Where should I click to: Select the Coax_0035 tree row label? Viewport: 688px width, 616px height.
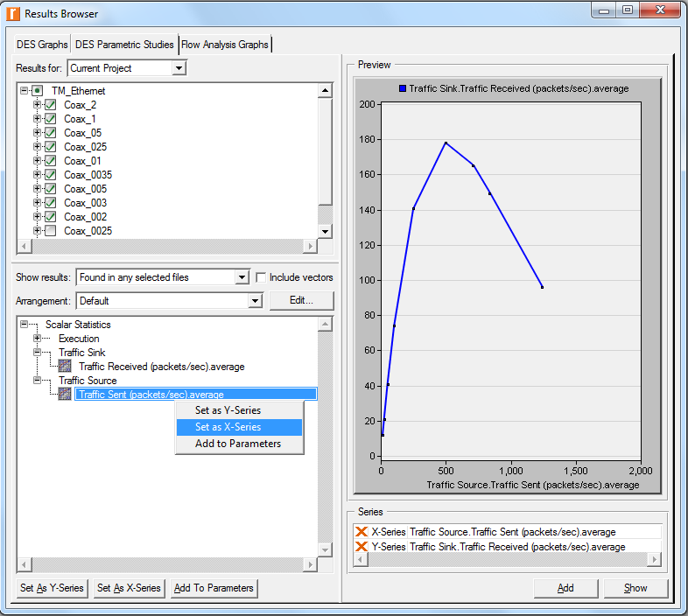88,175
